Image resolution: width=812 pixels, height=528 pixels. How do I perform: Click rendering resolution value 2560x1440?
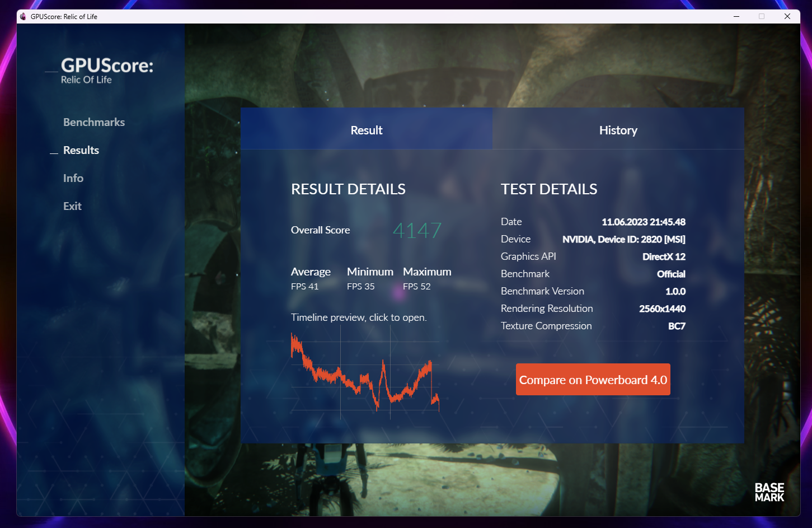(x=663, y=309)
